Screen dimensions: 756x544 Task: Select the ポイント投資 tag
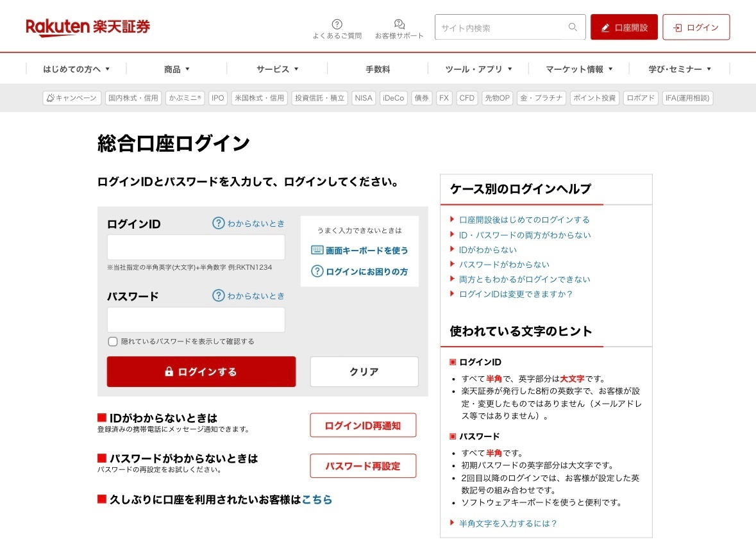[x=594, y=98]
